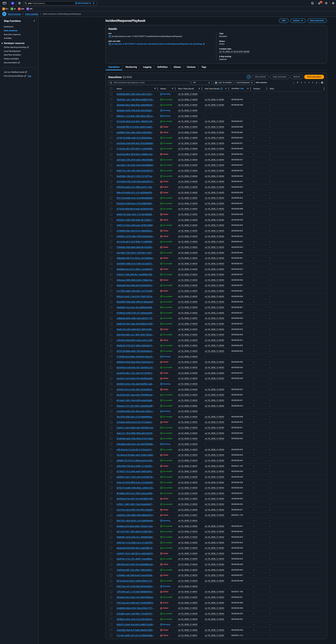This screenshot has width=336, height=644.
Task: Sort by Duration column arrow
Action: coord(248,89)
